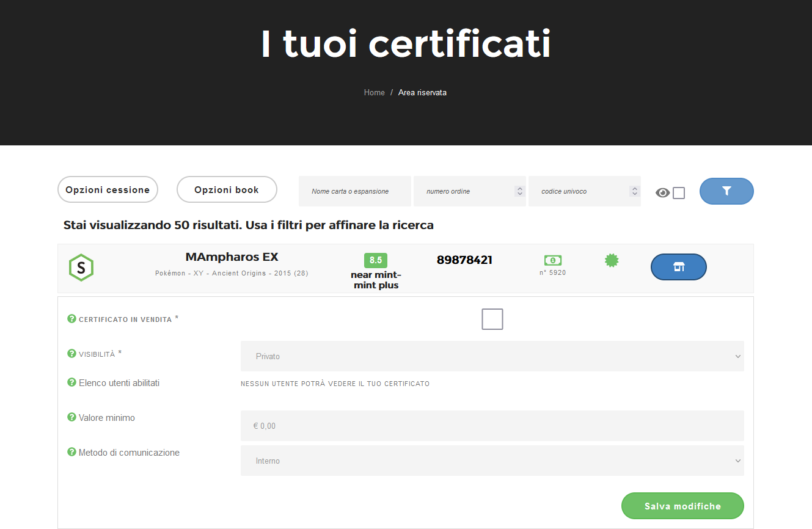Open the blue shop storefront button

tap(679, 267)
